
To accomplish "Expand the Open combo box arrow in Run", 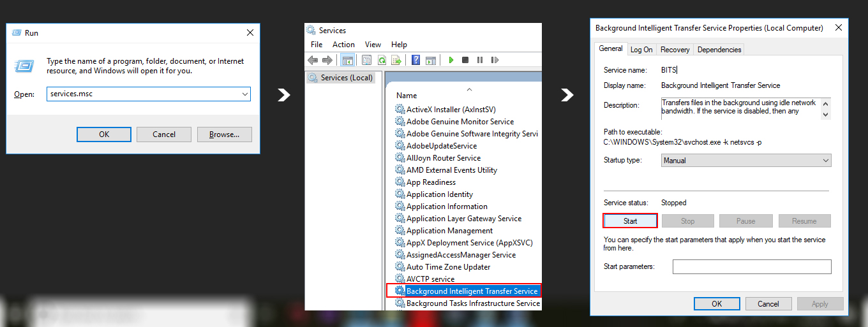I will (245, 94).
